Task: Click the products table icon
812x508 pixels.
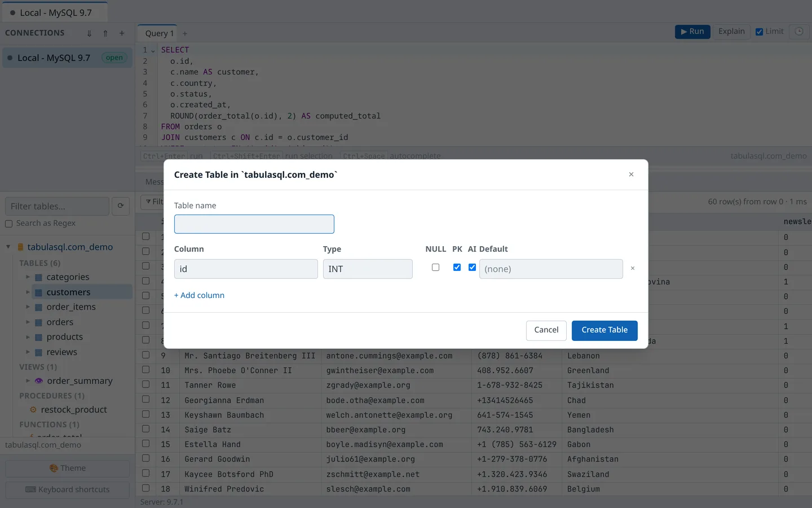Action: pos(38,337)
